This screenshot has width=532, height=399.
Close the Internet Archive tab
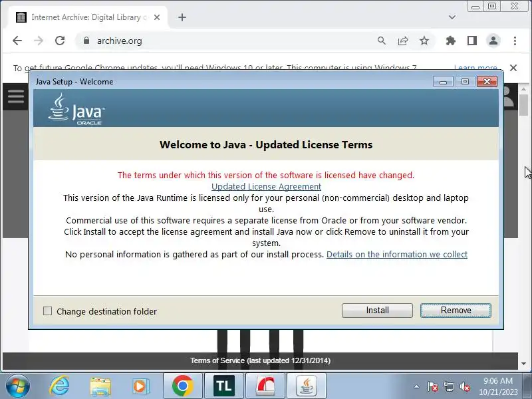[x=157, y=17]
